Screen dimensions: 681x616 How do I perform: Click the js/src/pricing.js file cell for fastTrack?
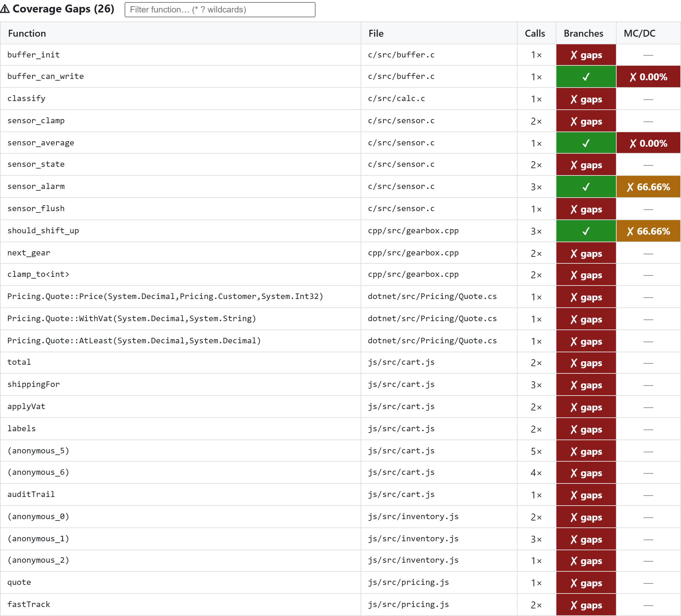[x=439, y=605]
